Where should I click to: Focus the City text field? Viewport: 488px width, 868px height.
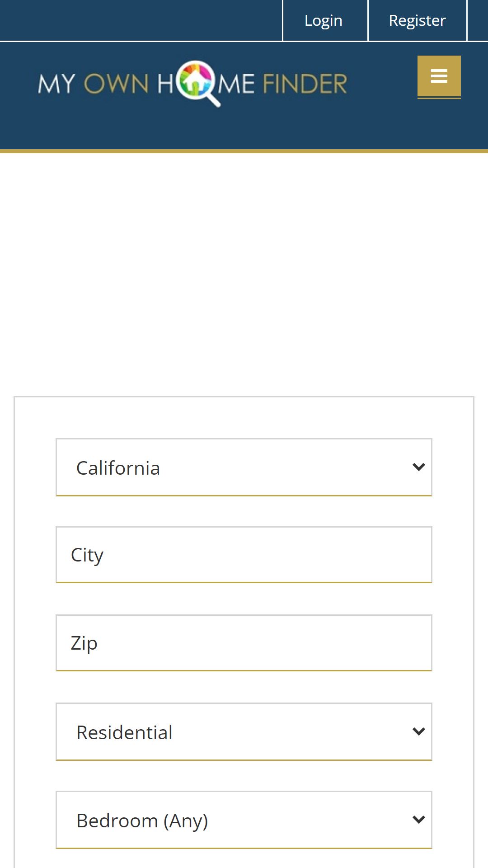click(x=244, y=555)
